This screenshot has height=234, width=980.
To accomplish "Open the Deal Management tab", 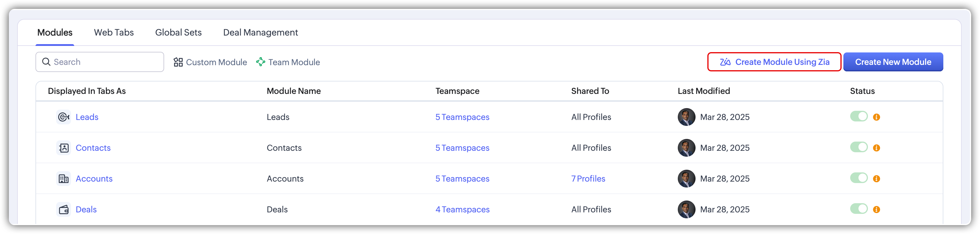I will pyautogui.click(x=260, y=32).
